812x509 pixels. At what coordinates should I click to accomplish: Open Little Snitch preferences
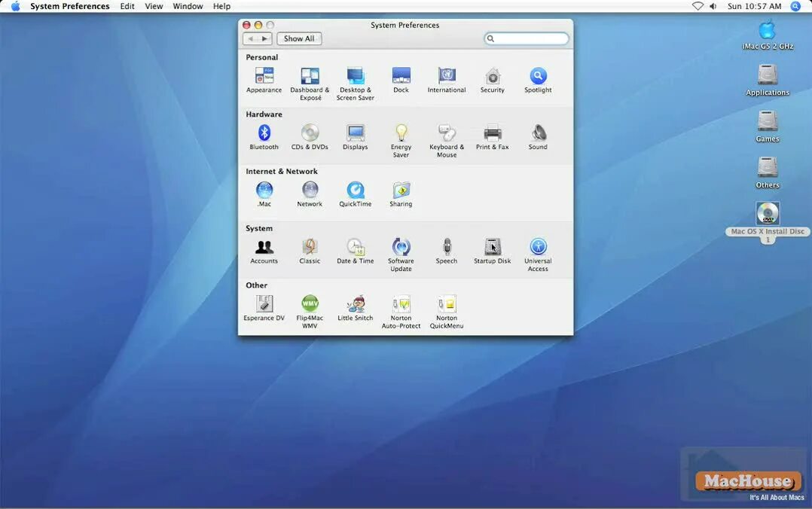pyautogui.click(x=356, y=308)
